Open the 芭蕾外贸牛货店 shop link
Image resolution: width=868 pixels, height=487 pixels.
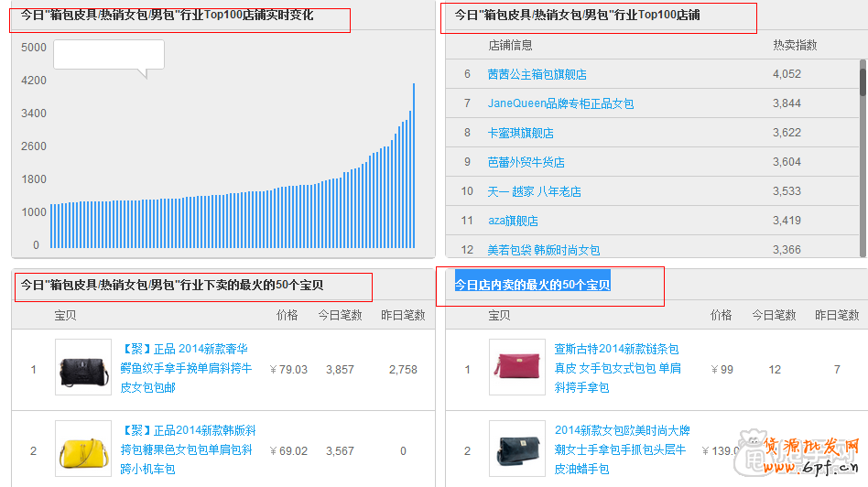coord(526,162)
